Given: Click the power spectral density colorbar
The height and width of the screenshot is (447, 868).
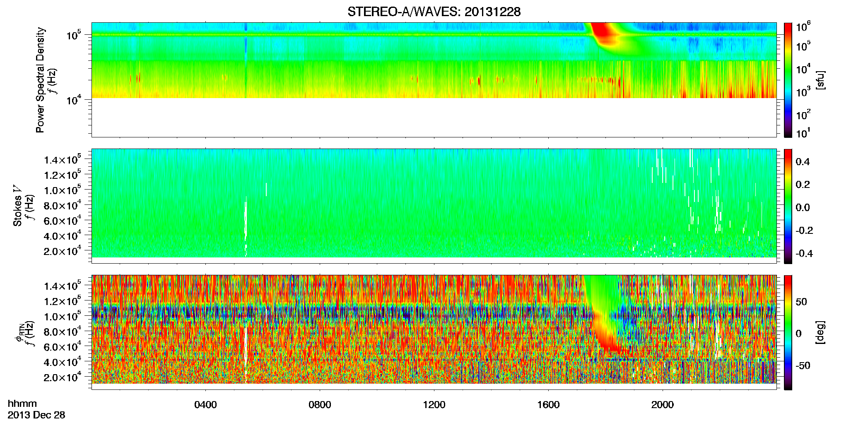Looking at the screenshot, I should tap(788, 80).
